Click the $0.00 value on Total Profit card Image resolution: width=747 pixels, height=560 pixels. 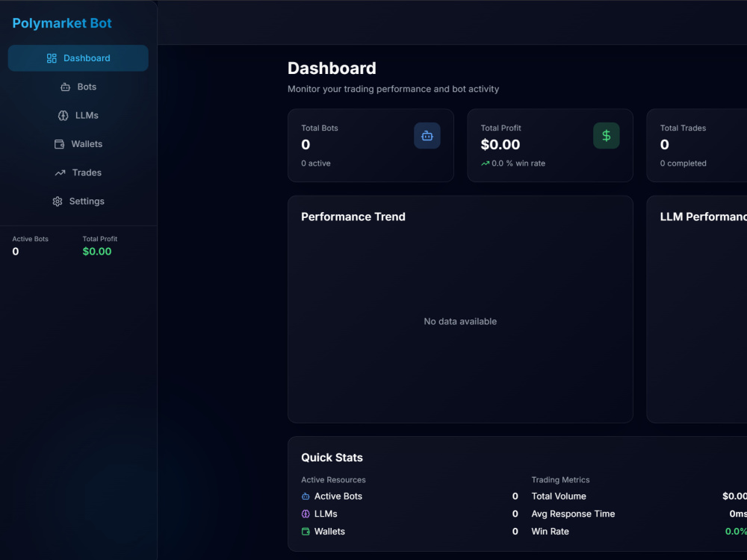(500, 144)
